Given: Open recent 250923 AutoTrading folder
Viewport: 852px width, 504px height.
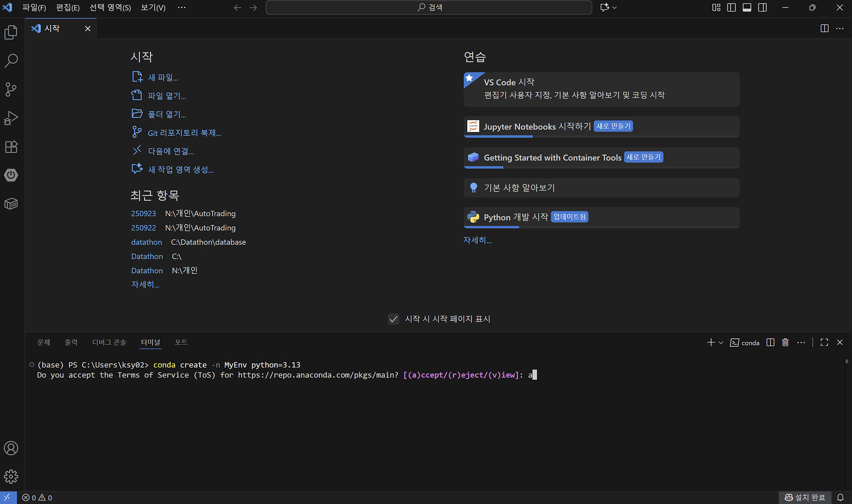Looking at the screenshot, I should click(x=143, y=213).
